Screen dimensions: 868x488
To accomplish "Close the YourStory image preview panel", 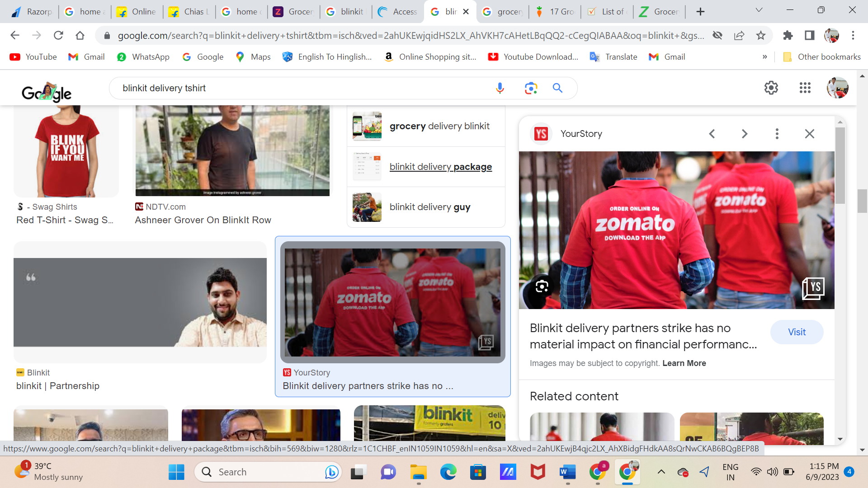I will 810,134.
